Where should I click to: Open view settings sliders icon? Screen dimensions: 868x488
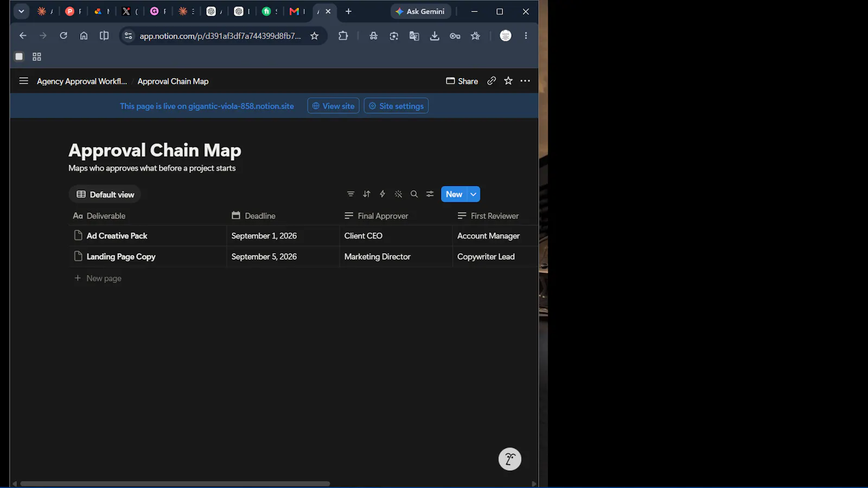pyautogui.click(x=430, y=194)
